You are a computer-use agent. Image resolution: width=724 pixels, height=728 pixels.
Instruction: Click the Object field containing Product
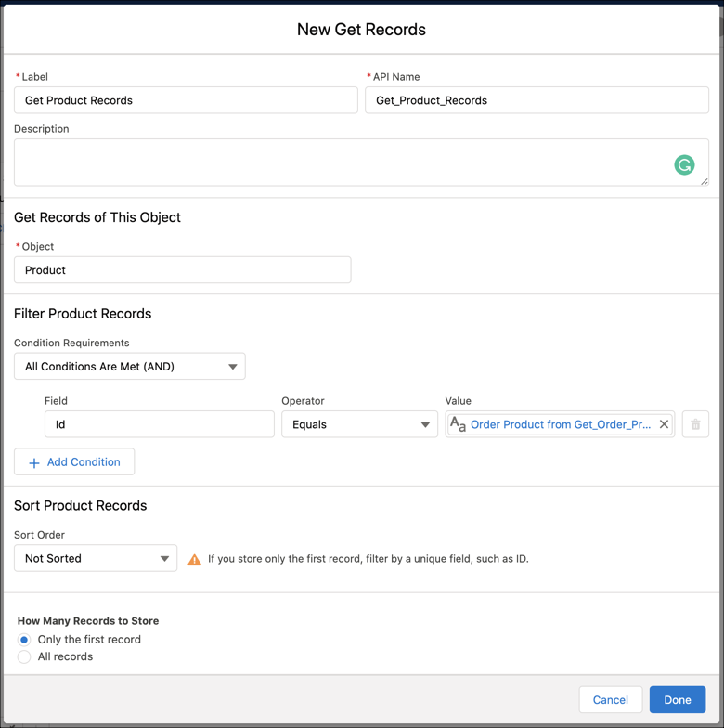point(182,269)
